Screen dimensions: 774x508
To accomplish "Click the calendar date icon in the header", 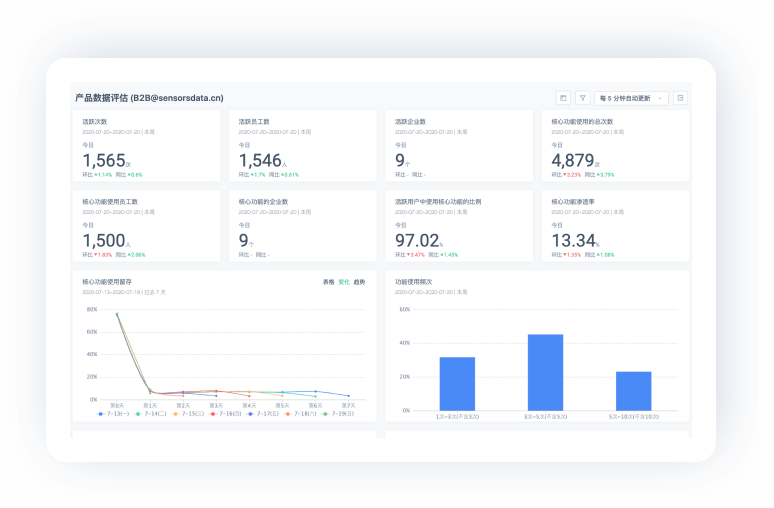I will pos(563,98).
